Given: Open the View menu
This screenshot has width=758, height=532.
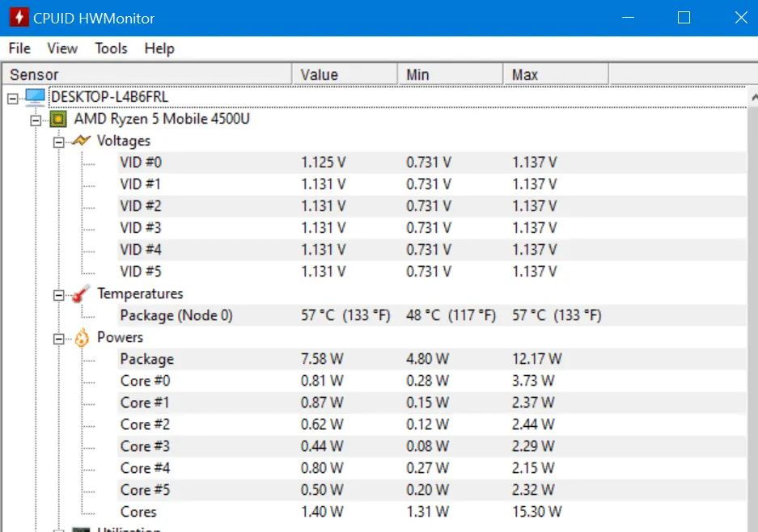Looking at the screenshot, I should pyautogui.click(x=62, y=49).
